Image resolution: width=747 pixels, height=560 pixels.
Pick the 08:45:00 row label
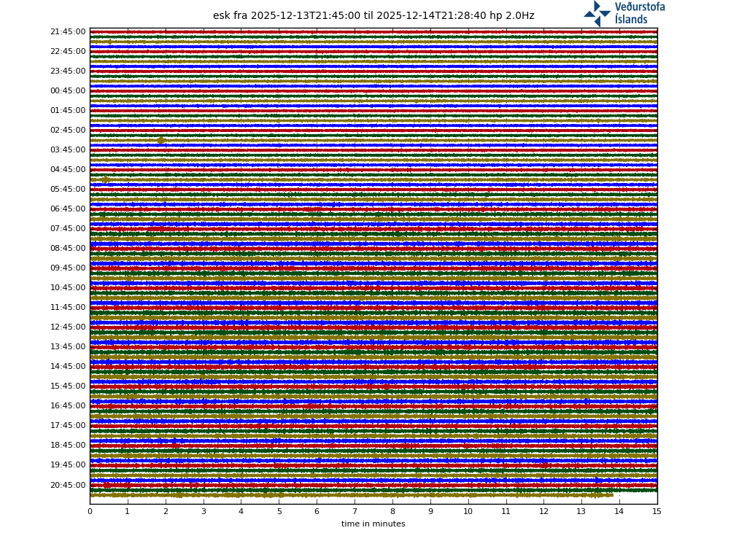coord(67,249)
